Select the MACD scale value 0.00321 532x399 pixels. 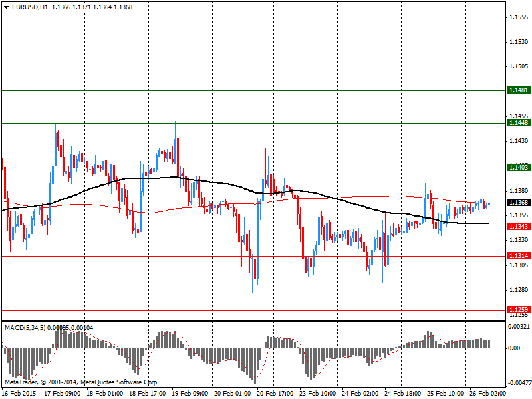coord(519,327)
